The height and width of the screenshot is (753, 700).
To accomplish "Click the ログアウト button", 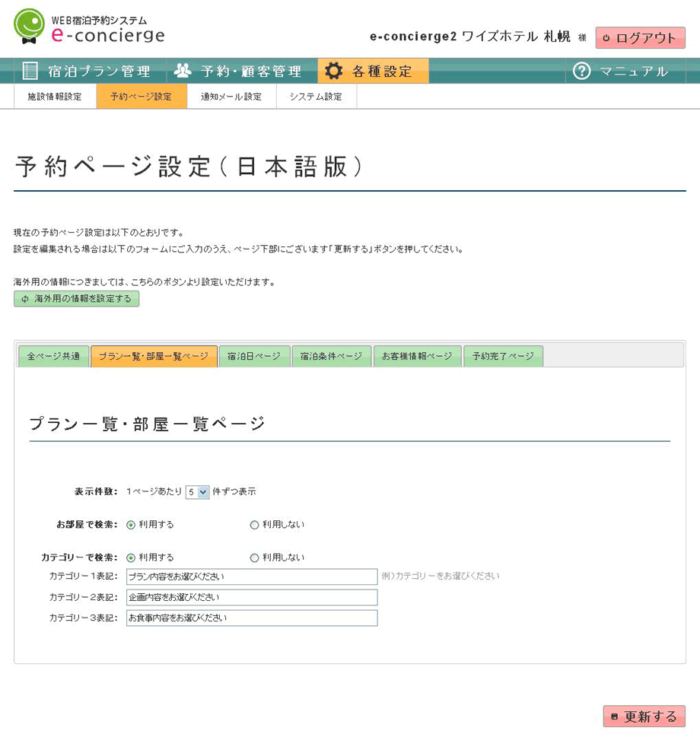I will (x=641, y=38).
